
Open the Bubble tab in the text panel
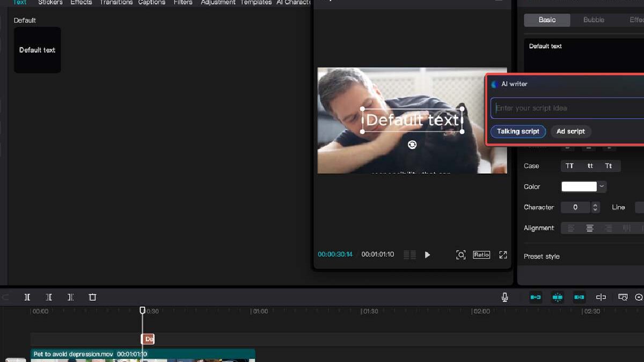tap(593, 20)
